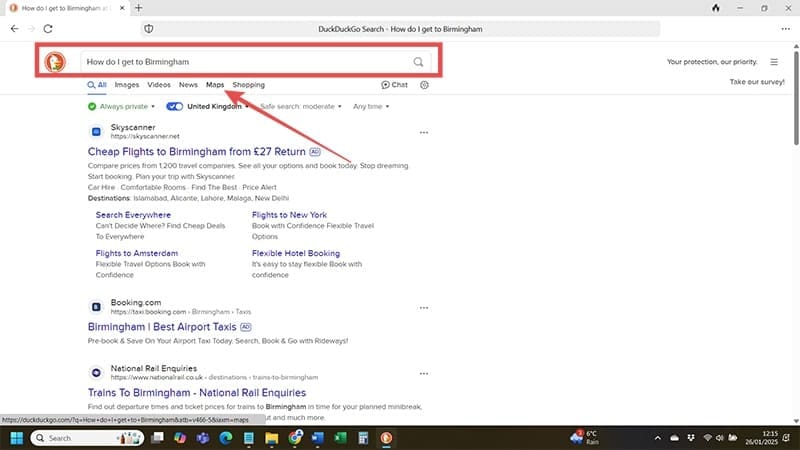Screen dimensions: 800x450
Task: Click the DuckDuckGo logo icon
Action: (x=54, y=62)
